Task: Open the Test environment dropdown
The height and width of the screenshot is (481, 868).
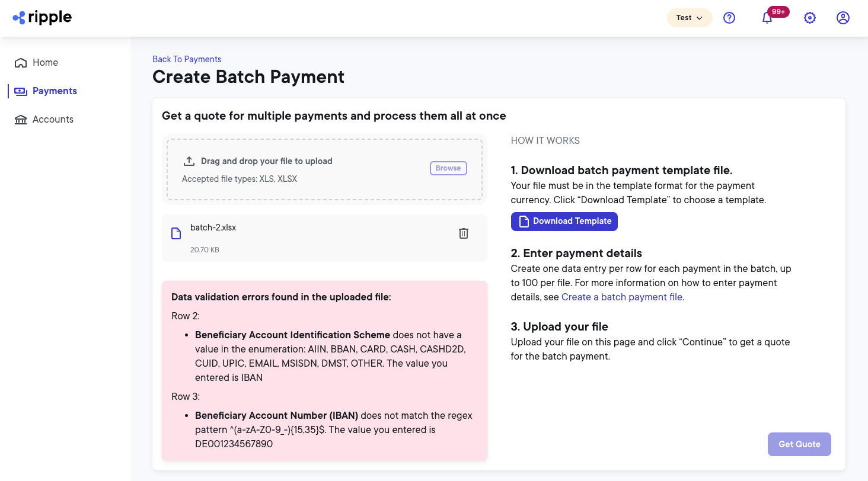Action: pyautogui.click(x=689, y=18)
